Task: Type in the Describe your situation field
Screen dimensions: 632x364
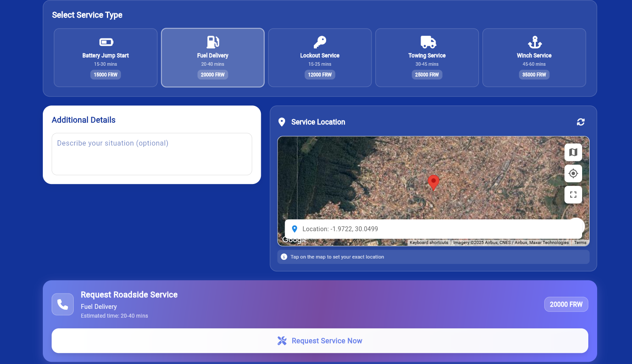Action: click(152, 154)
